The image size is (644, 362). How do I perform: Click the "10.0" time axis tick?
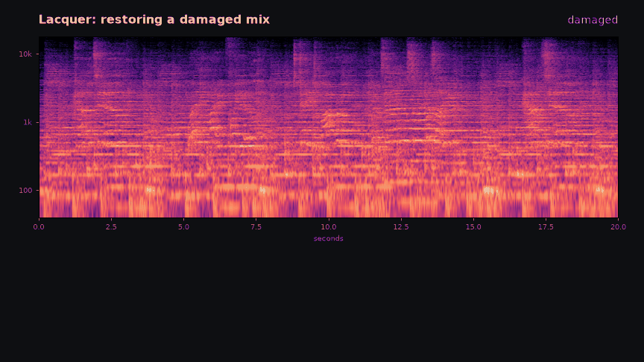329,227
